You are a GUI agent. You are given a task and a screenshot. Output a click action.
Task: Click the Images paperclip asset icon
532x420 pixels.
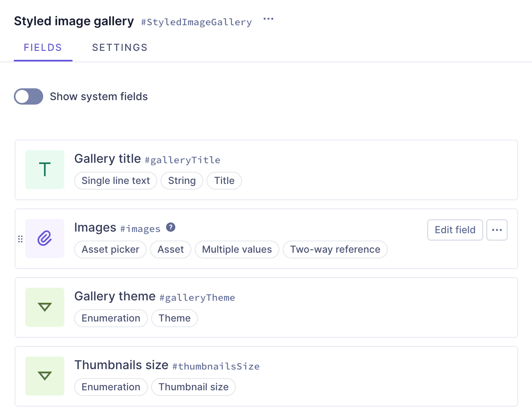(x=45, y=238)
